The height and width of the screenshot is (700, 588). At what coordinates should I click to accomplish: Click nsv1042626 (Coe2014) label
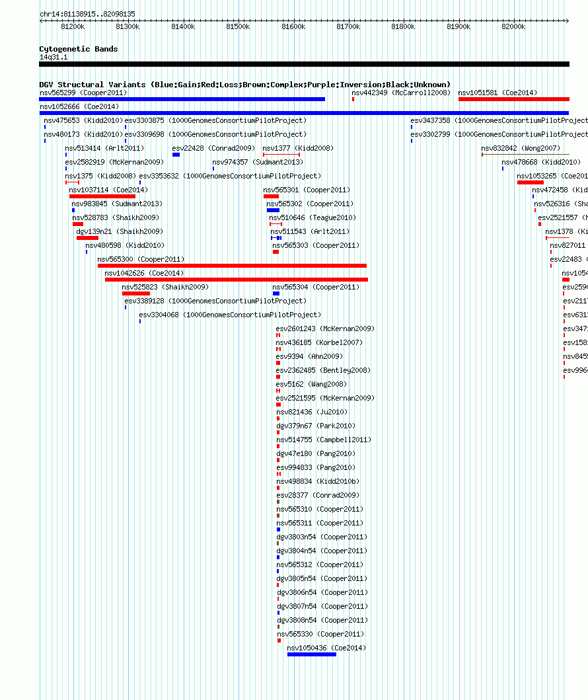click(x=144, y=273)
